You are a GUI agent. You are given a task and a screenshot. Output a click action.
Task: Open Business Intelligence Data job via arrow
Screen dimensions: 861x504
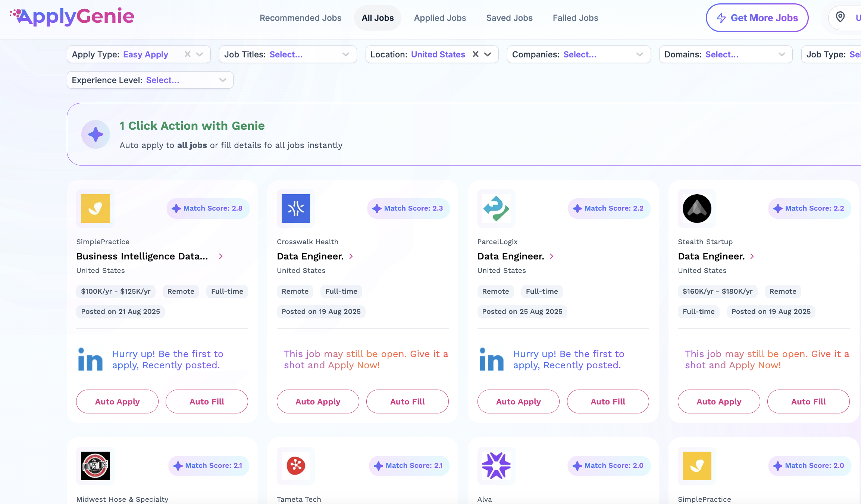click(x=221, y=256)
